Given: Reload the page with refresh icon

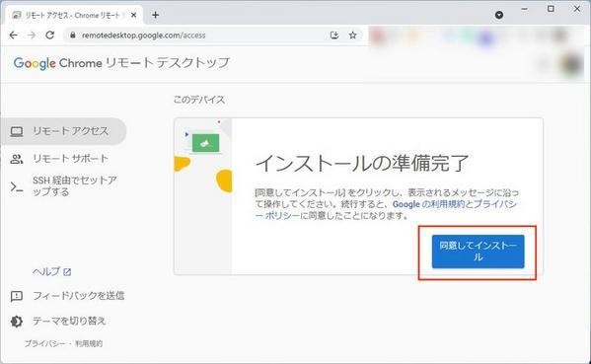Looking at the screenshot, I should pos(49,36).
